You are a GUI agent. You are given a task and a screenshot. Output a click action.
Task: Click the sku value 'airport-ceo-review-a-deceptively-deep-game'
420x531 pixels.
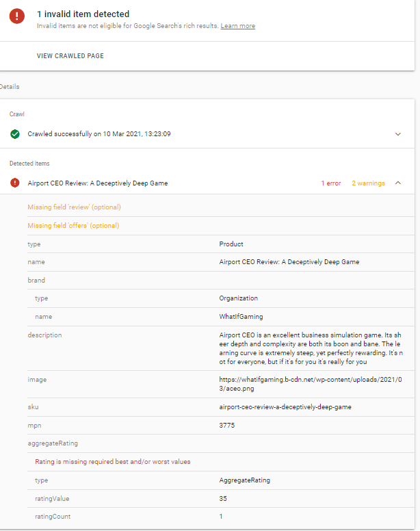coord(285,406)
